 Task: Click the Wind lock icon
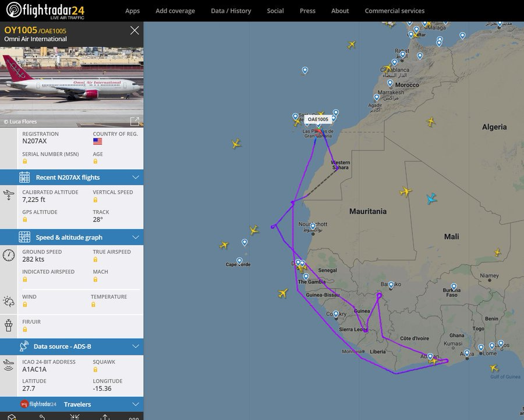click(24, 304)
